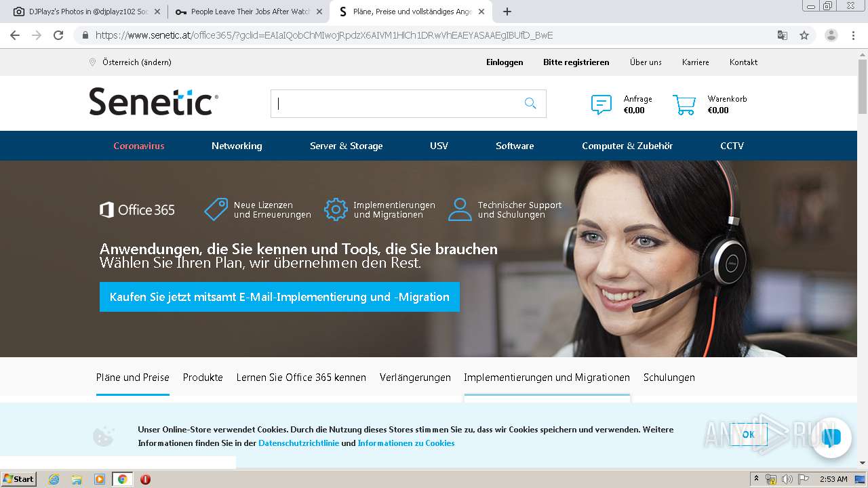Open the Networking menu
Image resolution: width=868 pixels, height=488 pixels.
tap(237, 146)
